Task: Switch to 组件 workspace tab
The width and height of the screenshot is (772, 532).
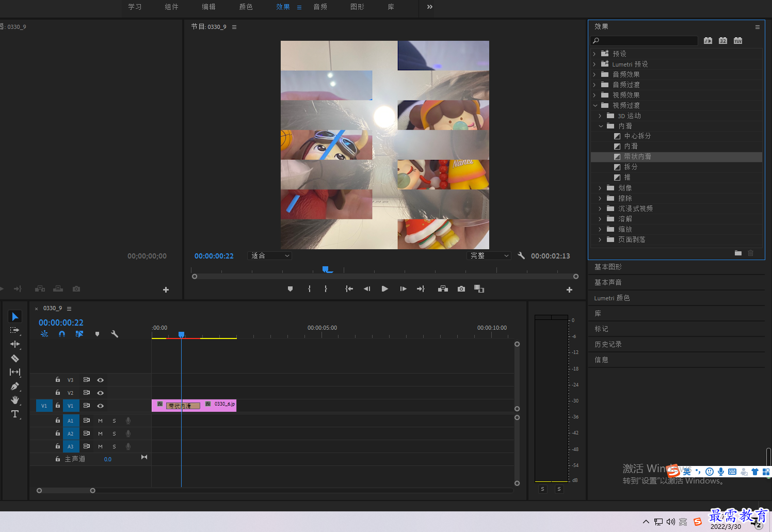Action: (x=172, y=7)
